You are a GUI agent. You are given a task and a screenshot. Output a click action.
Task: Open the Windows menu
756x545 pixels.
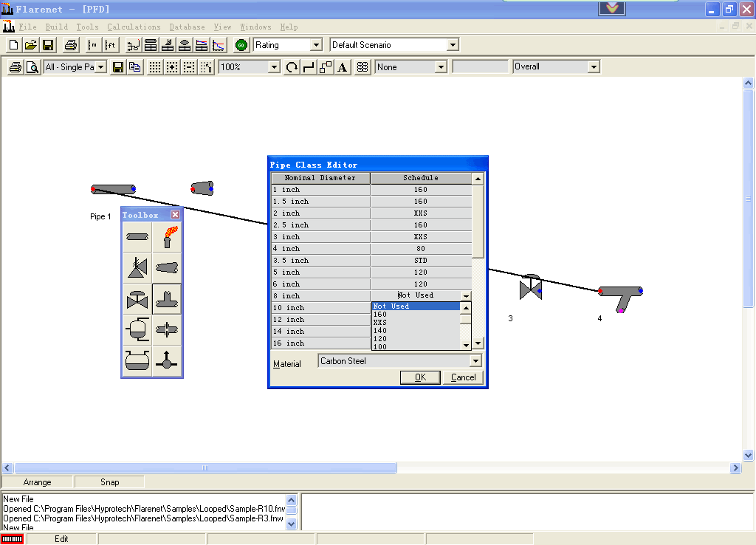pyautogui.click(x=255, y=27)
